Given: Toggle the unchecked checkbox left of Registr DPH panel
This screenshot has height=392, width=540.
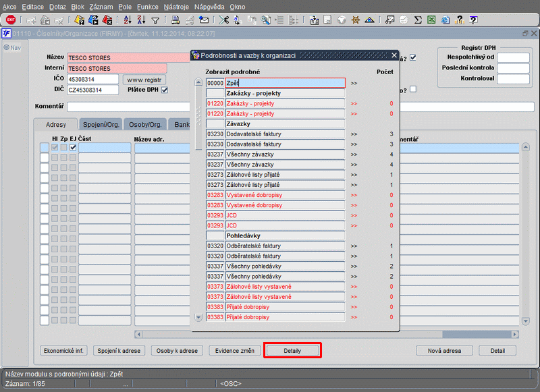Looking at the screenshot, I should click(413, 89).
